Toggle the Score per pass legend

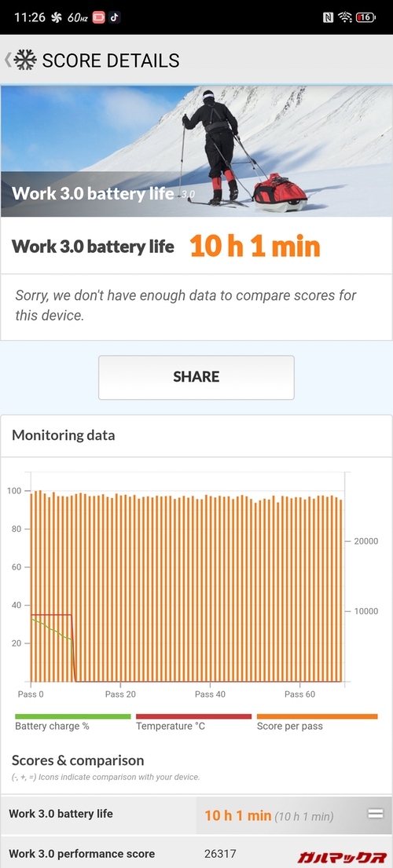tap(318, 721)
